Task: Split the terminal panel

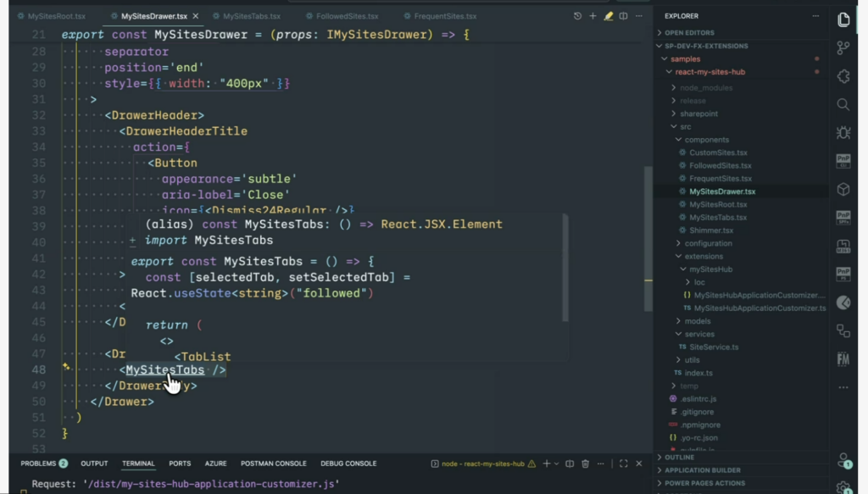Action: coord(570,463)
